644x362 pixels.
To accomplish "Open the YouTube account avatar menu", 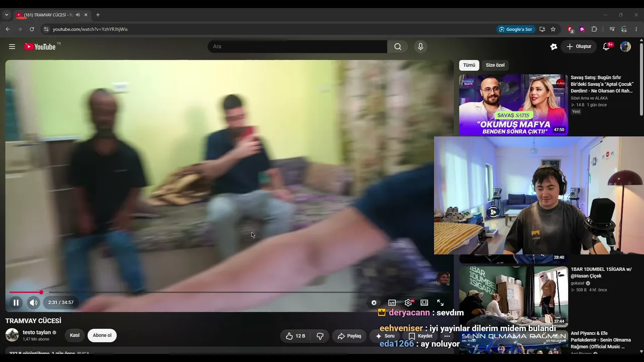I will coord(625,47).
